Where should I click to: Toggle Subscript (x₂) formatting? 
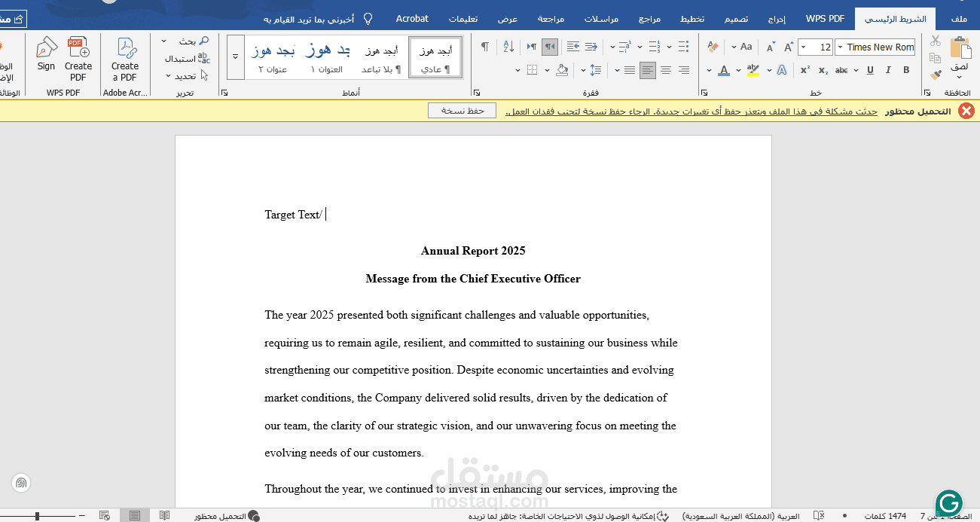pyautogui.click(x=823, y=70)
